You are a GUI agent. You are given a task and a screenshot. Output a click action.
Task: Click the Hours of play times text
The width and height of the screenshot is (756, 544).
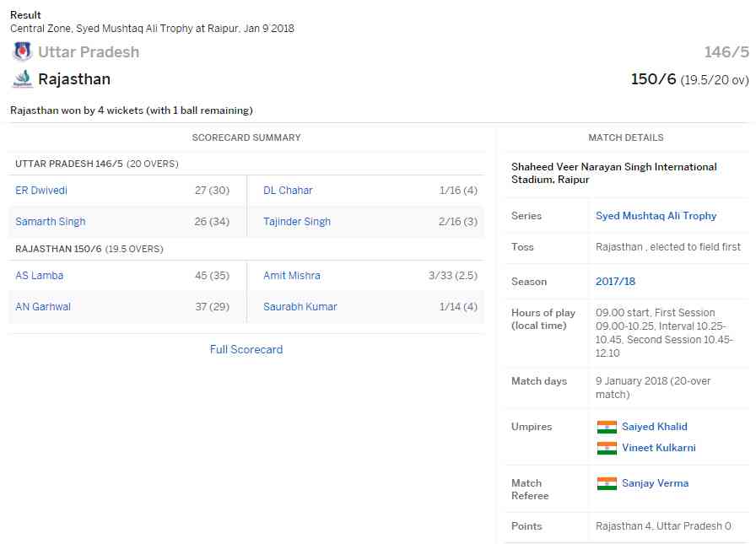click(x=664, y=333)
